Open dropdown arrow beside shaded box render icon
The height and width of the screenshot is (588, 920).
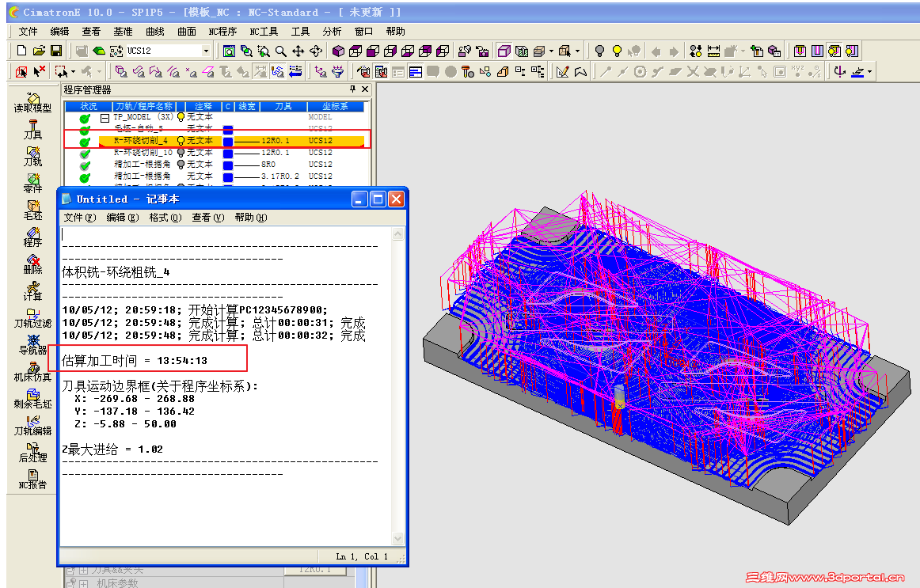click(x=551, y=51)
